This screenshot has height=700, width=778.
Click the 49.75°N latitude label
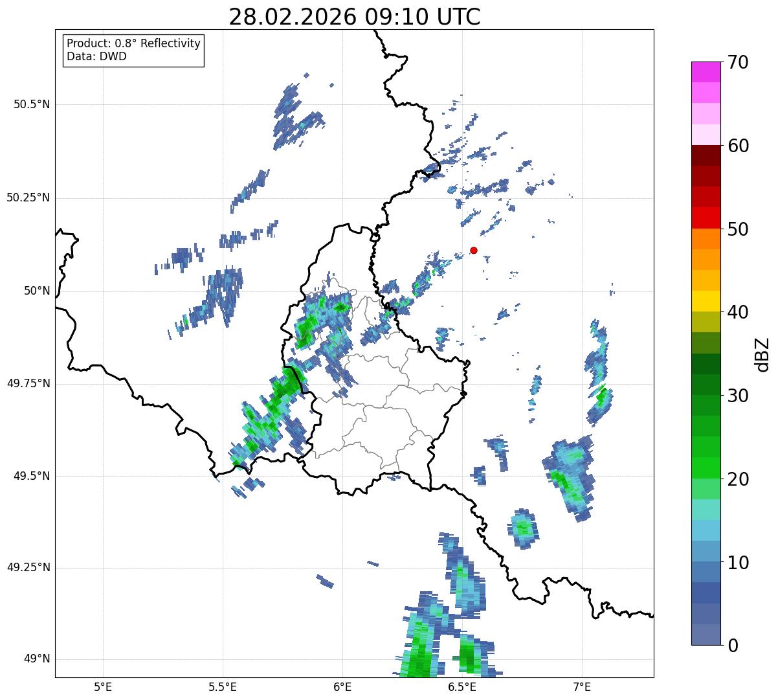click(x=28, y=383)
